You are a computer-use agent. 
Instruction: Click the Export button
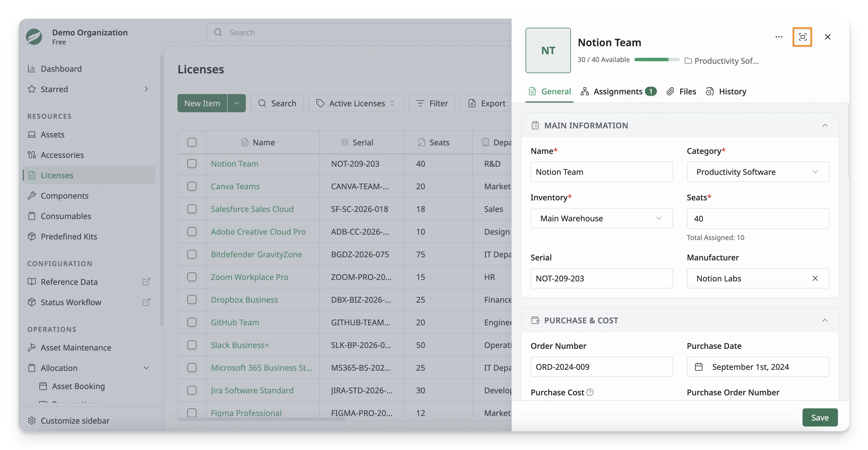(x=486, y=103)
